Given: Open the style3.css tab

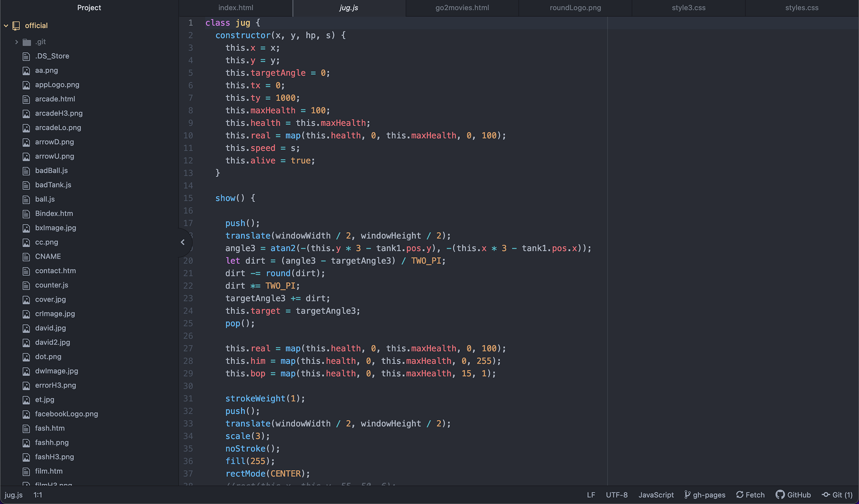Looking at the screenshot, I should pos(689,8).
